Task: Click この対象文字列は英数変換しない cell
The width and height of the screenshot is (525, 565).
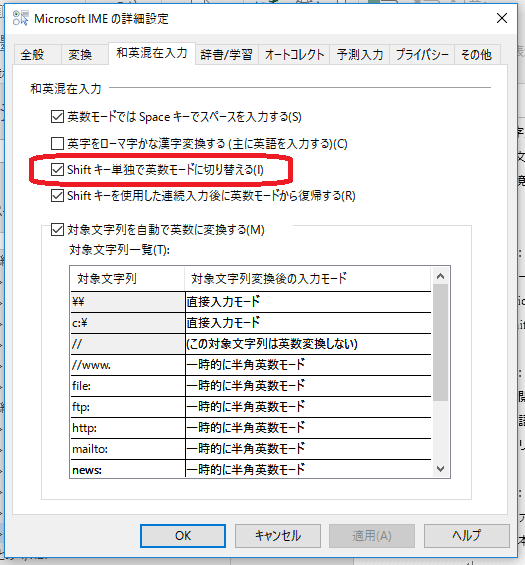Action: tap(308, 344)
